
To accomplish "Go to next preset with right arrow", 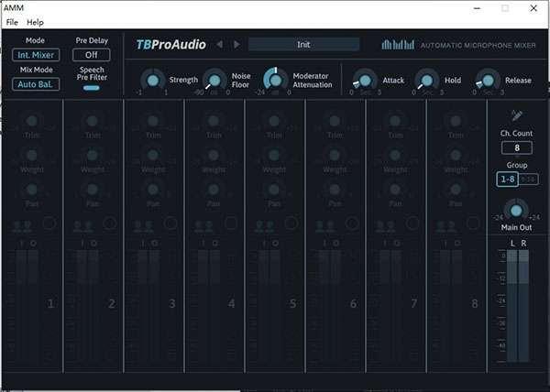I will coord(237,45).
